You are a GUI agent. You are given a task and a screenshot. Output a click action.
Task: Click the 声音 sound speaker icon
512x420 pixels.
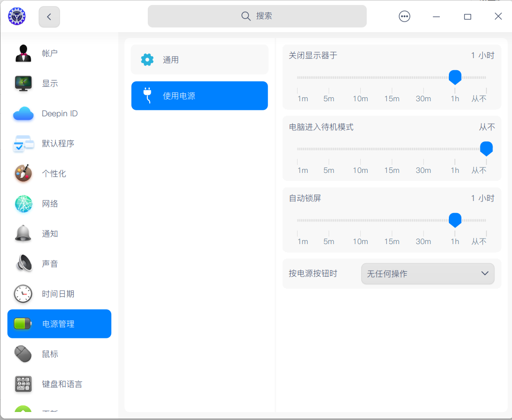tap(22, 264)
